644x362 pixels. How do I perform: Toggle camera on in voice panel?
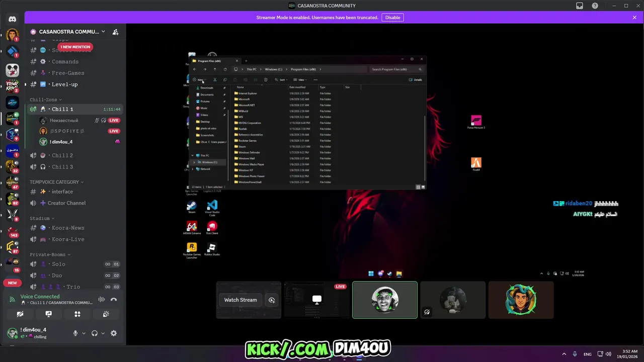point(20,314)
